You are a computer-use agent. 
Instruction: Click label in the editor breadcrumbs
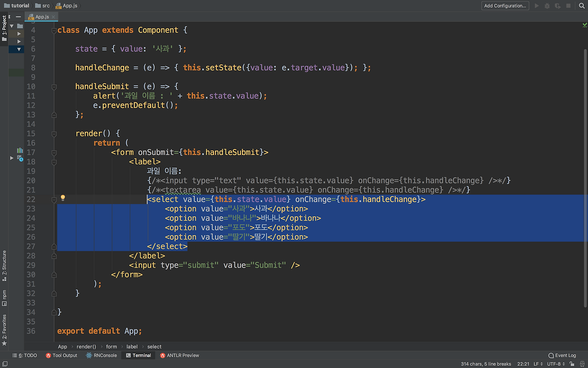point(132,347)
